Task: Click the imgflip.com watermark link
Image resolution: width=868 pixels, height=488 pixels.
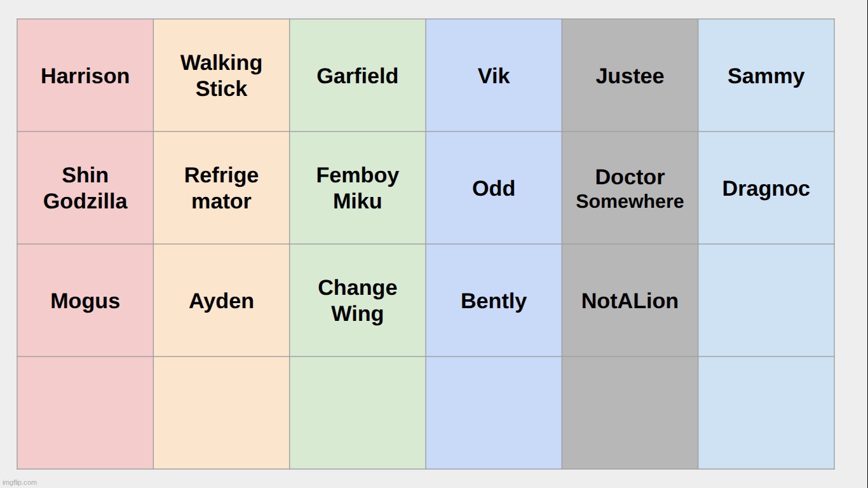Action: (x=20, y=482)
